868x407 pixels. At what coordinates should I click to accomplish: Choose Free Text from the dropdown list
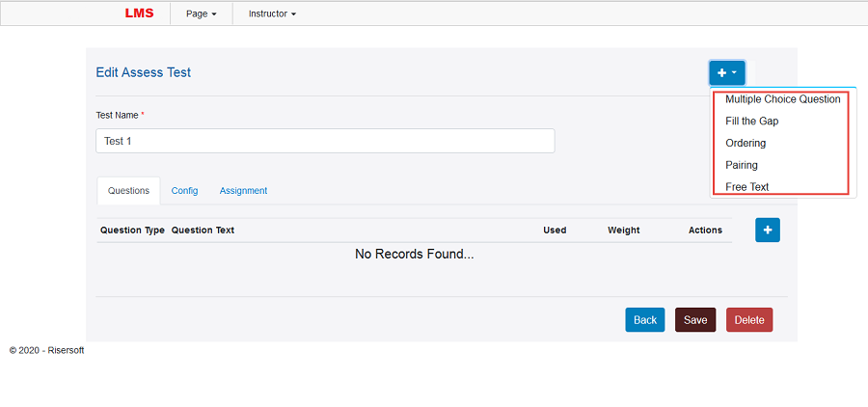tap(746, 187)
